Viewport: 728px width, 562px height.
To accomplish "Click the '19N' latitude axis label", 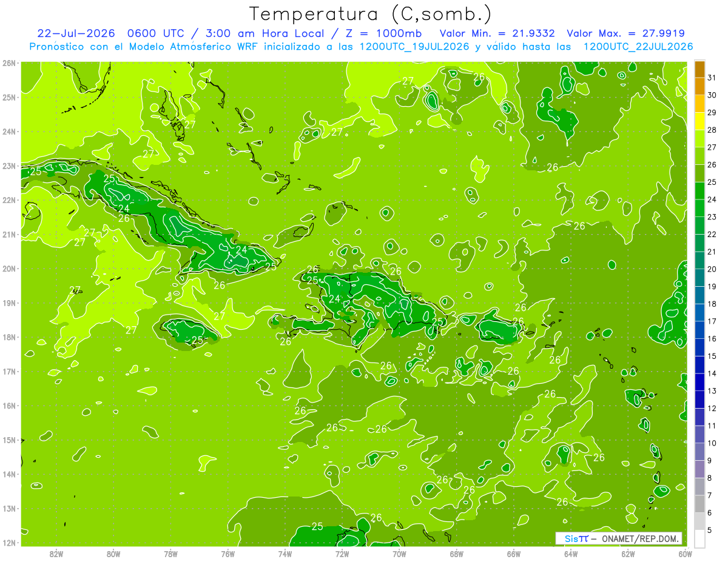I will (9, 303).
